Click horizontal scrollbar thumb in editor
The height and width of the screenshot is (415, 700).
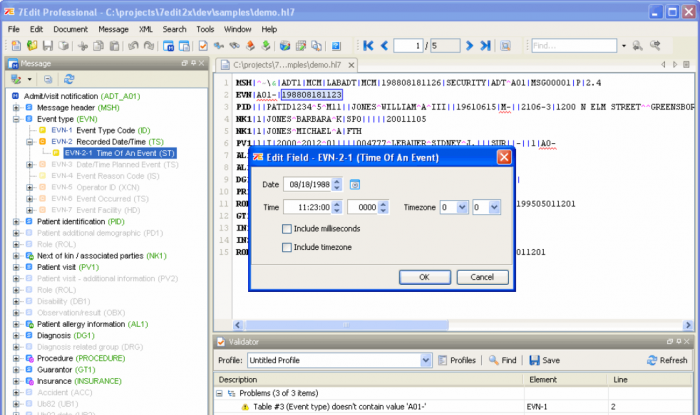(346, 325)
